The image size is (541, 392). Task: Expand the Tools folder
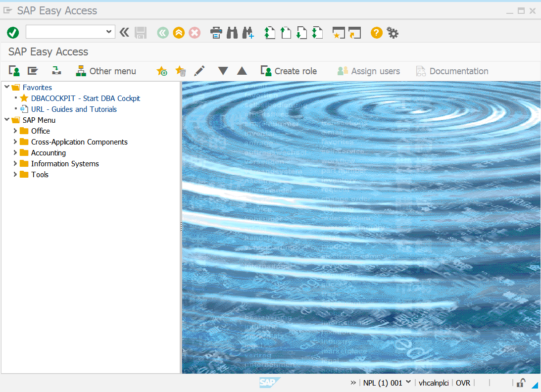[x=15, y=174]
